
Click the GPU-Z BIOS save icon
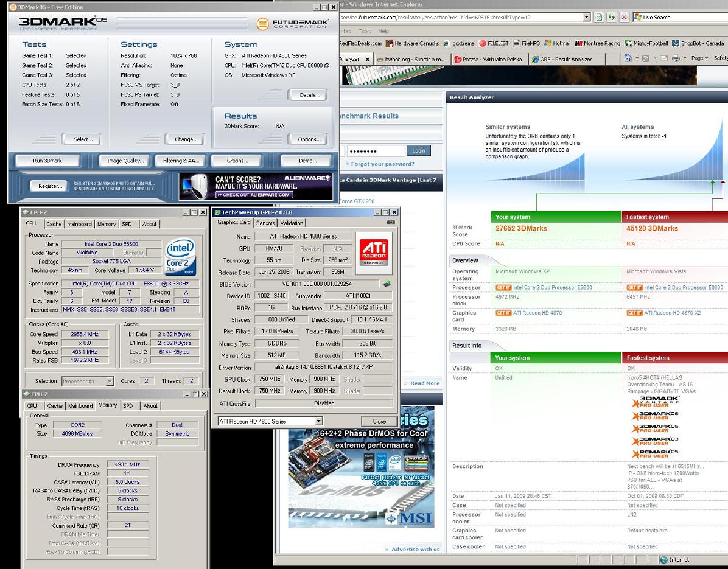387,284
